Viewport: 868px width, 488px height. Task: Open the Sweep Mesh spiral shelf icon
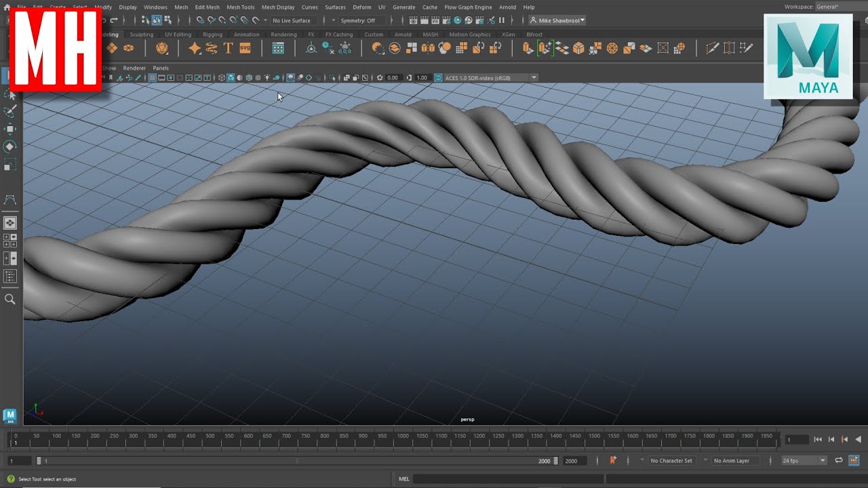tap(212, 47)
